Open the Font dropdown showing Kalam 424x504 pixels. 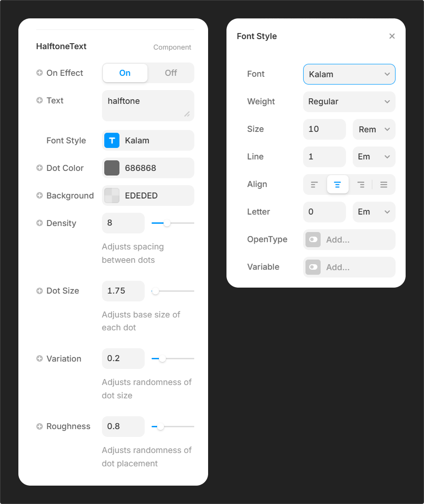[x=349, y=74]
